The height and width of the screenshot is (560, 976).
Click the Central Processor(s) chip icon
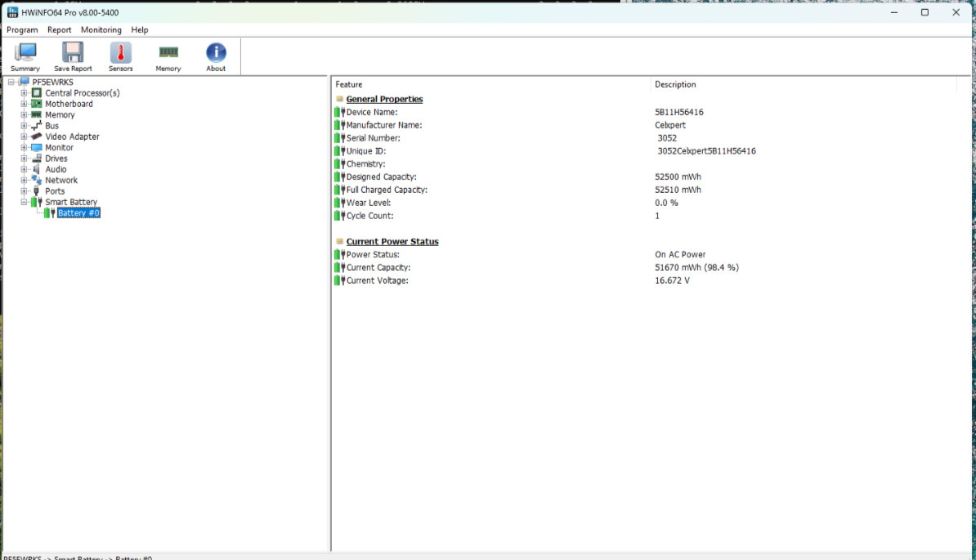[37, 92]
